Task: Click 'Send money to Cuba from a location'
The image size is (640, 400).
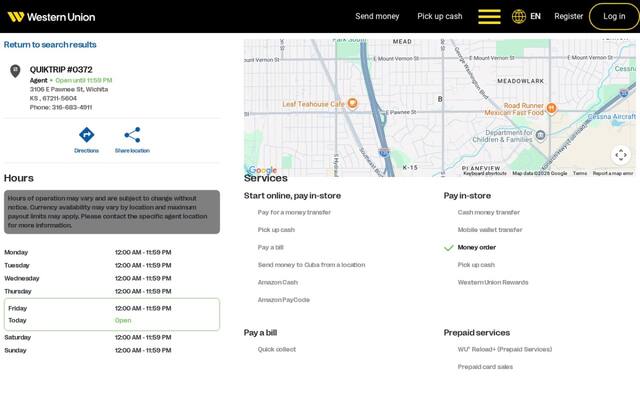Action: tap(311, 265)
